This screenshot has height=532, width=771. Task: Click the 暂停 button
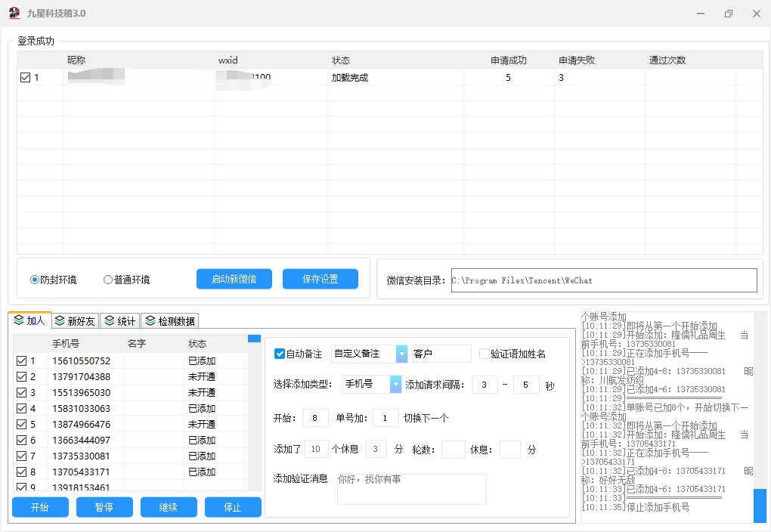coord(104,507)
